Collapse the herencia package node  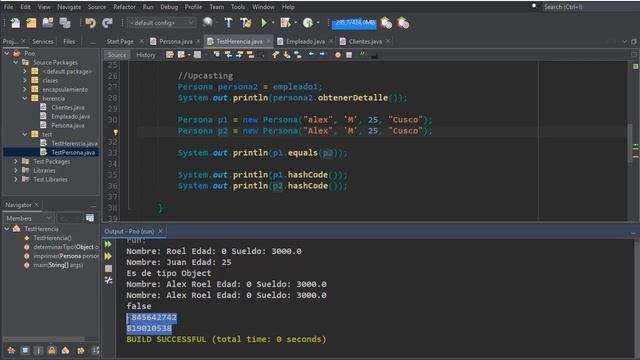pos(24,98)
